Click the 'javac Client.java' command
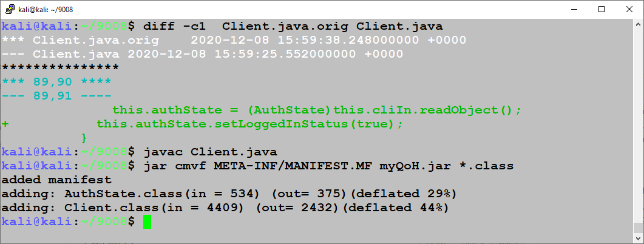This screenshot has width=644, height=244. coord(210,152)
